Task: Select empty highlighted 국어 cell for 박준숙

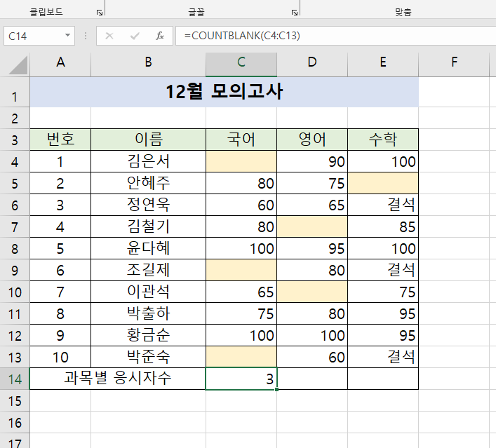Action: 241,357
